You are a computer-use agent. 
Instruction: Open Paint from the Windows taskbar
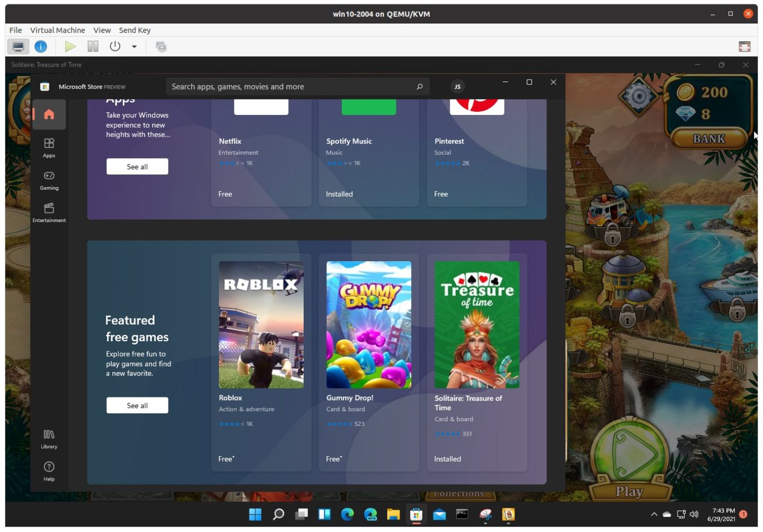click(x=485, y=514)
